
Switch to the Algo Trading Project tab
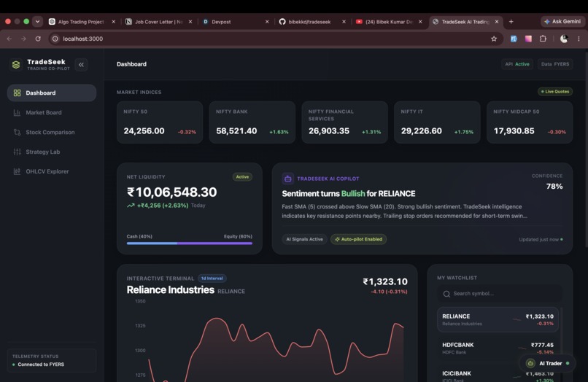coord(81,22)
